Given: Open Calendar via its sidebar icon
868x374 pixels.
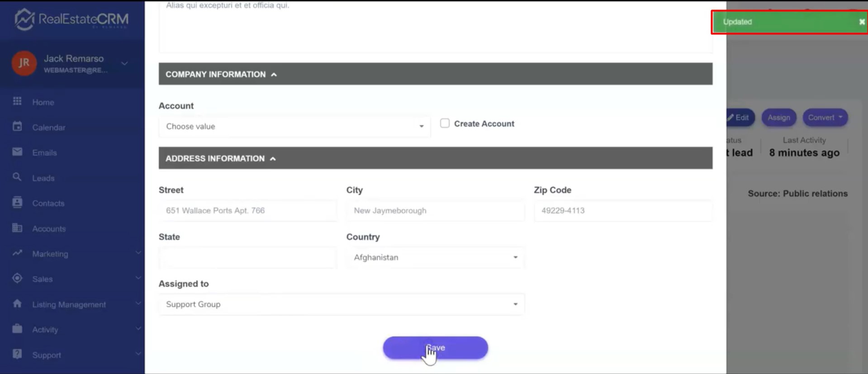Looking at the screenshot, I should click(x=17, y=127).
